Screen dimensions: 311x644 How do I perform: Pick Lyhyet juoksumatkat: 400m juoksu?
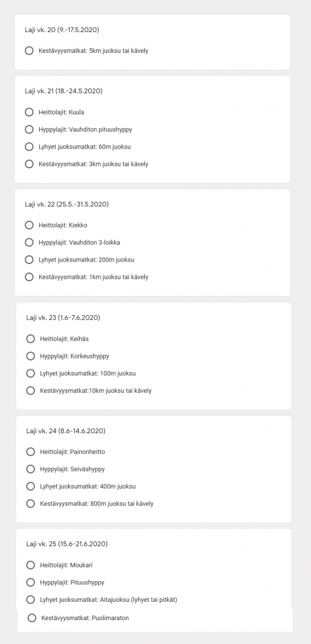pyautogui.click(x=30, y=486)
